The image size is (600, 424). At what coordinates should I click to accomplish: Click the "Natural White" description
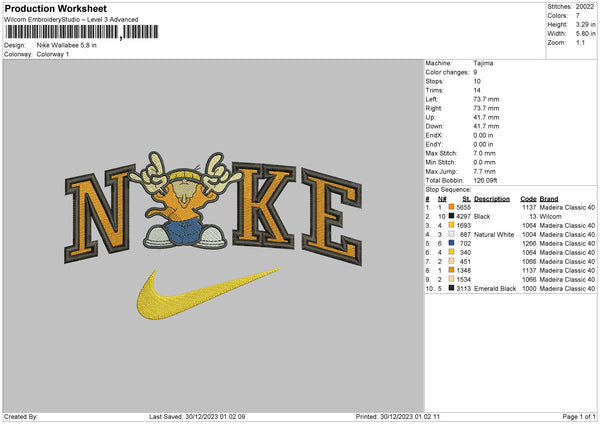point(494,235)
